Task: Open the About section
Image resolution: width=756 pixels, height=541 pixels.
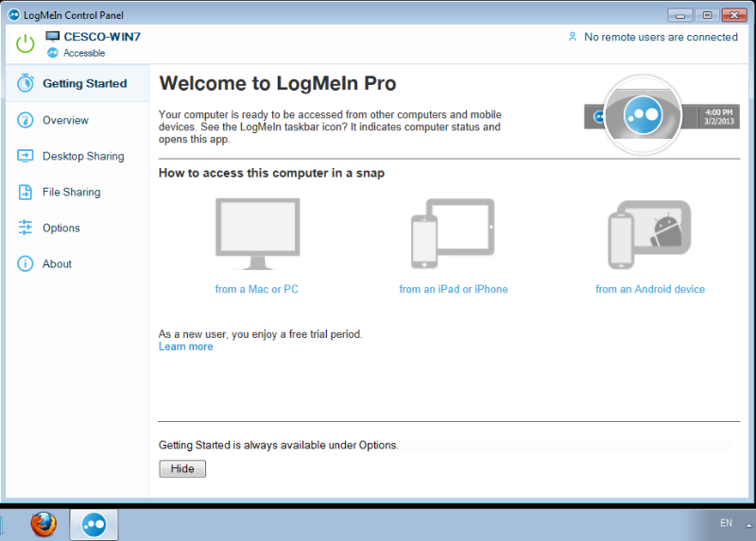Action: pos(77,263)
